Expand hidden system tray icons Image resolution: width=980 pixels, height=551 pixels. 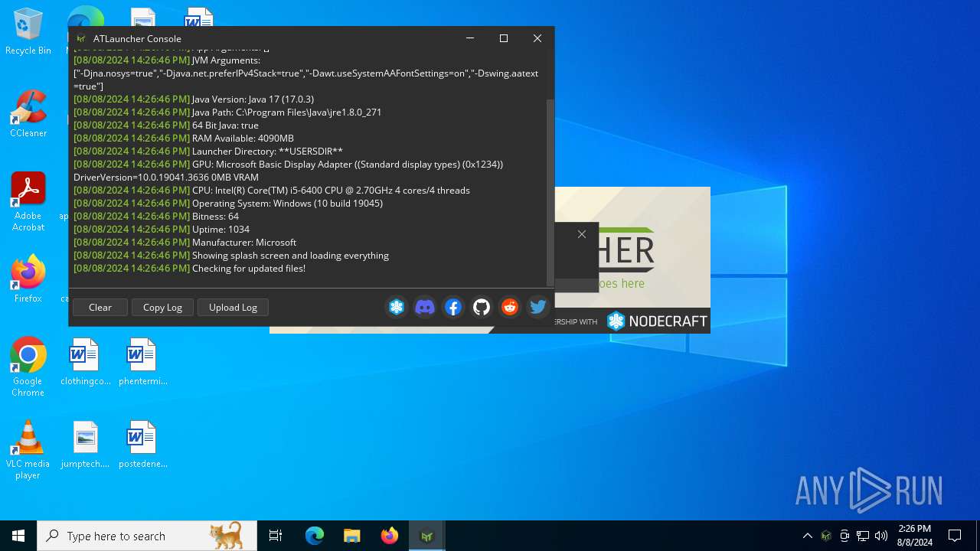coord(807,536)
